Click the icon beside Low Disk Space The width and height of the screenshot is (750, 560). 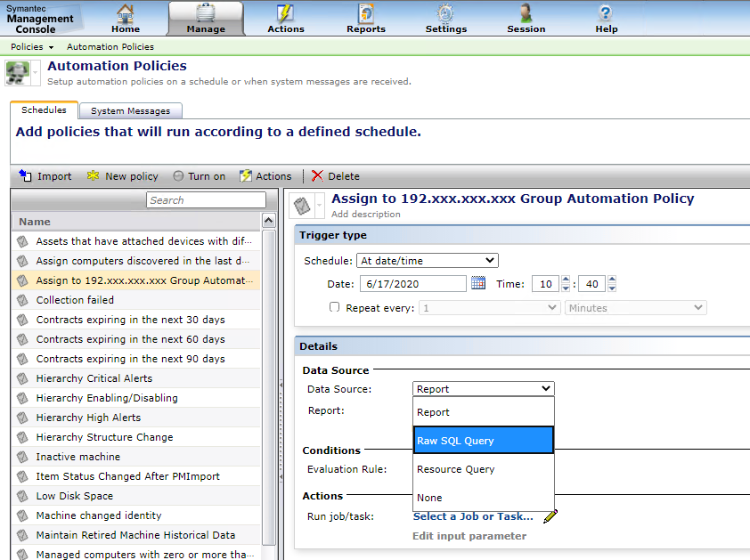pos(22,496)
